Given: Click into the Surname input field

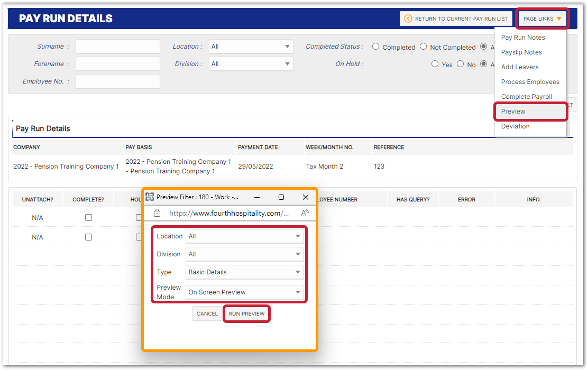Looking at the screenshot, I should pos(117,47).
